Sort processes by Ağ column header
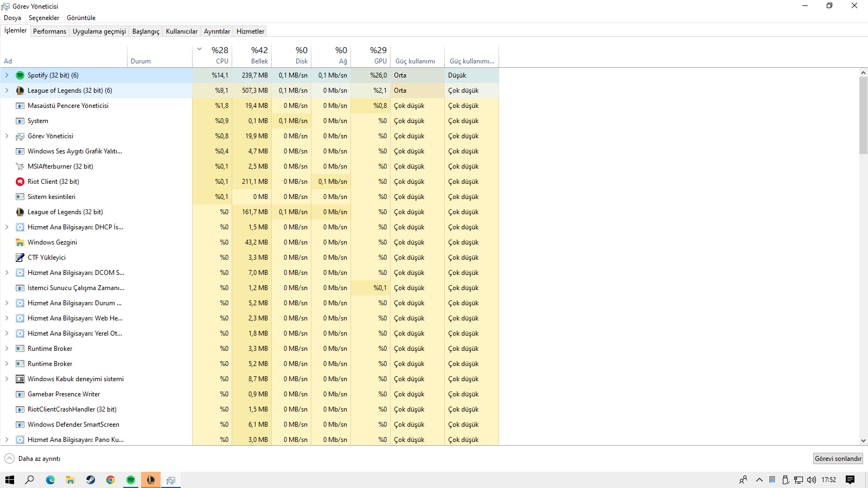 (331, 56)
